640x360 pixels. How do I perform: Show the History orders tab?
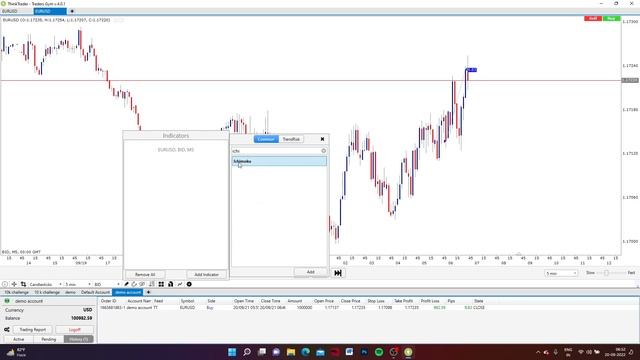[79, 339]
